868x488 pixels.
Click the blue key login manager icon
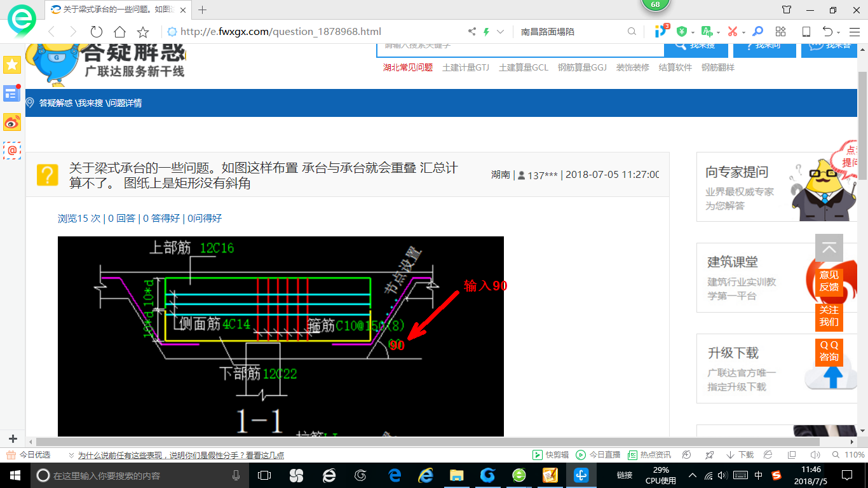pos(757,31)
